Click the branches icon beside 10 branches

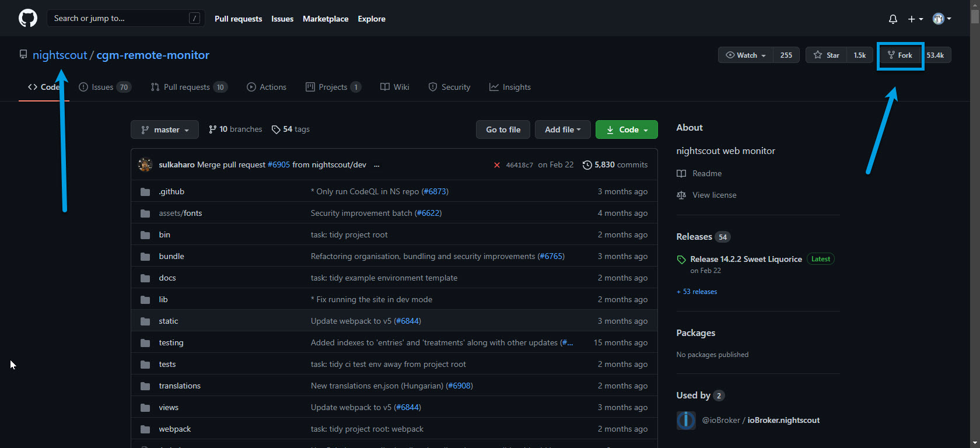click(212, 129)
